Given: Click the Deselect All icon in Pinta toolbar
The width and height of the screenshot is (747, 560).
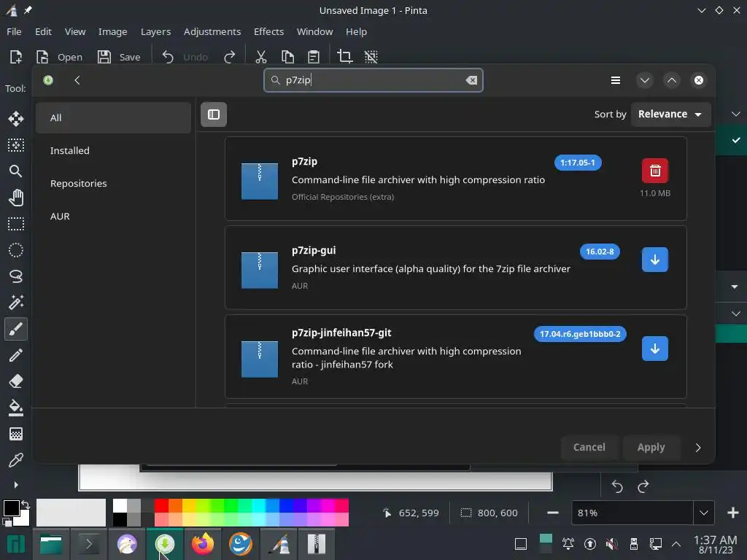Looking at the screenshot, I should [x=371, y=57].
